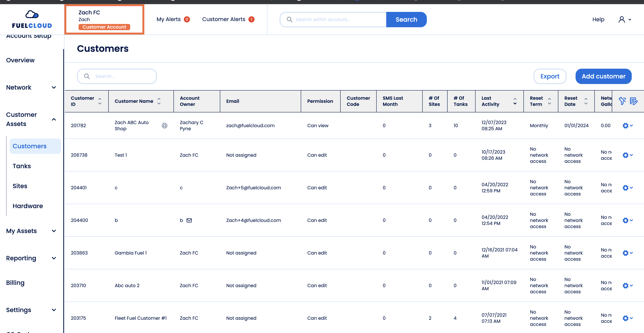Open gear menu for customer 204401
The image size is (644, 333).
(628, 188)
